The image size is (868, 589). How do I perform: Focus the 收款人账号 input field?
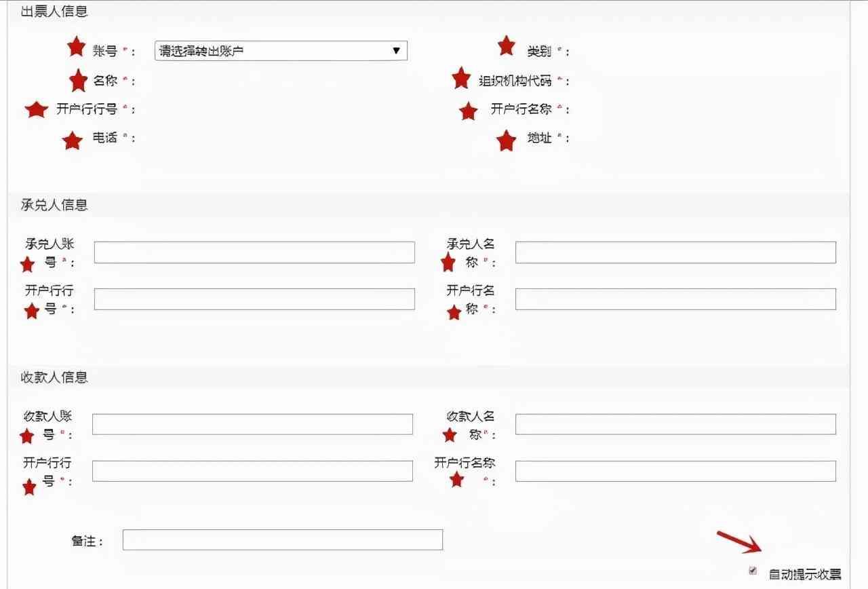pyautogui.click(x=253, y=423)
